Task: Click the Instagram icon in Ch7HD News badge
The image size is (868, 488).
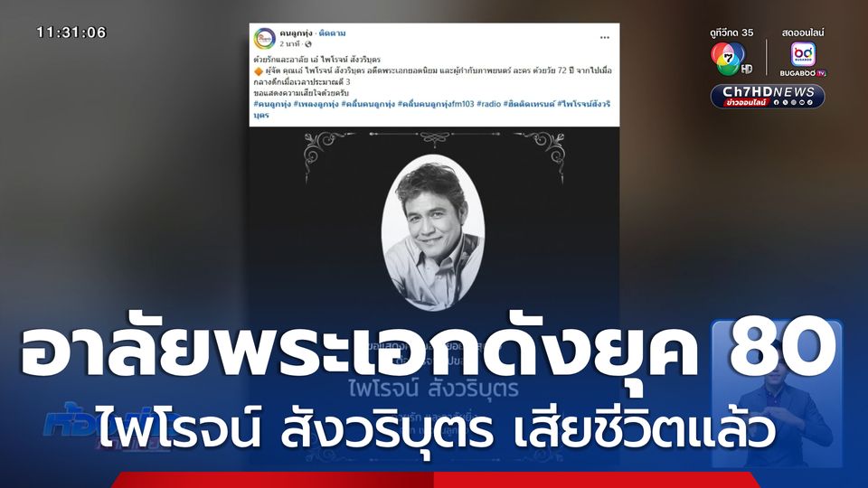Action: 794,102
